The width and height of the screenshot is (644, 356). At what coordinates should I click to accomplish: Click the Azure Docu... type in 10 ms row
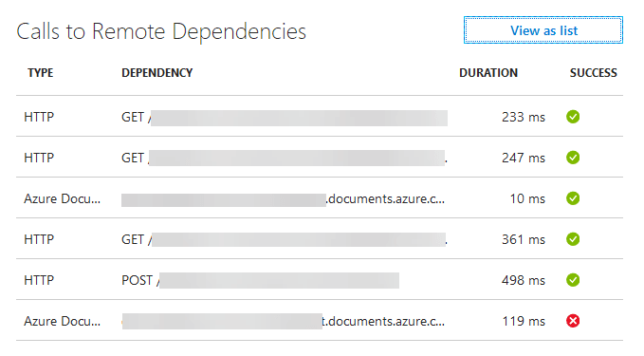point(62,199)
